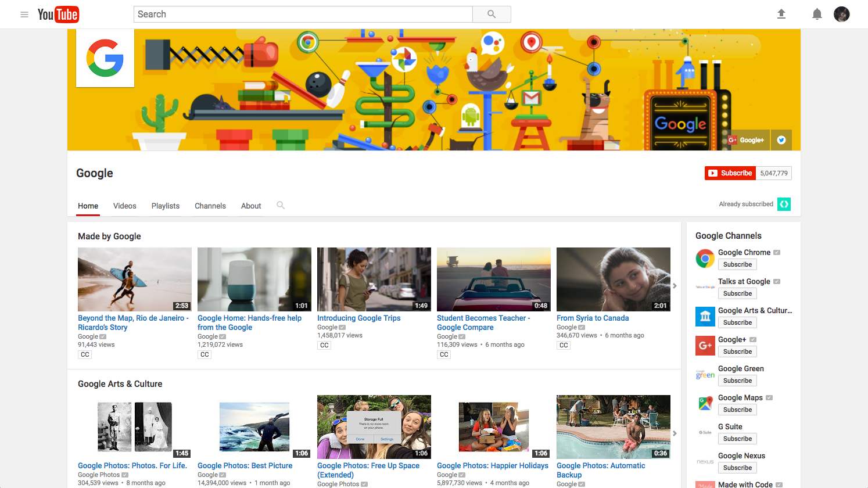Click CC badge under Introducing Google Trips
Screen dimensions: 868x488
click(324, 345)
